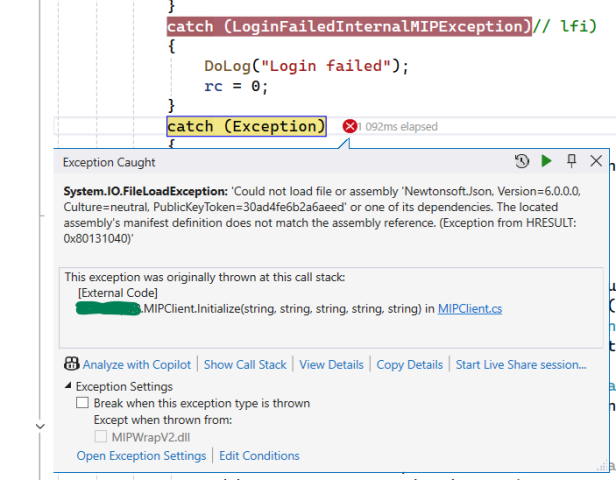616x480 pixels.
Task: Click the red exception error icon
Action: point(350,126)
